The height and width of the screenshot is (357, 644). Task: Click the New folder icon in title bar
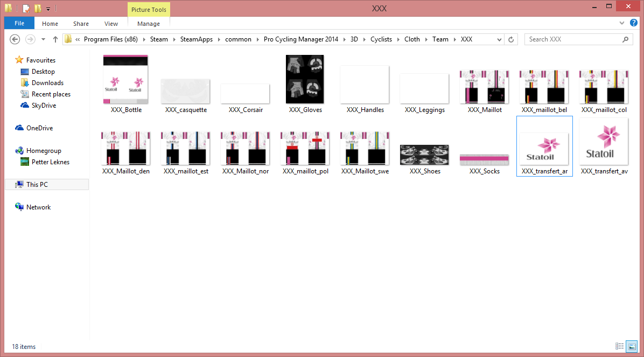tap(37, 9)
